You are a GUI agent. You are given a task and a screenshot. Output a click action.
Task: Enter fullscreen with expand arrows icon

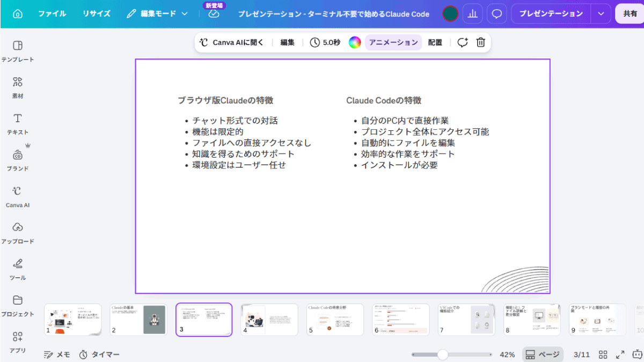point(620,354)
